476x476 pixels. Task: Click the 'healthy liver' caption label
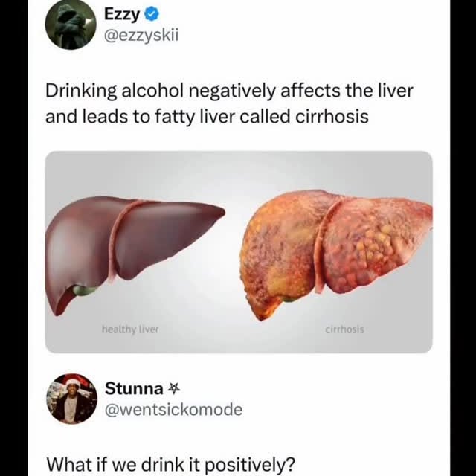130,329
